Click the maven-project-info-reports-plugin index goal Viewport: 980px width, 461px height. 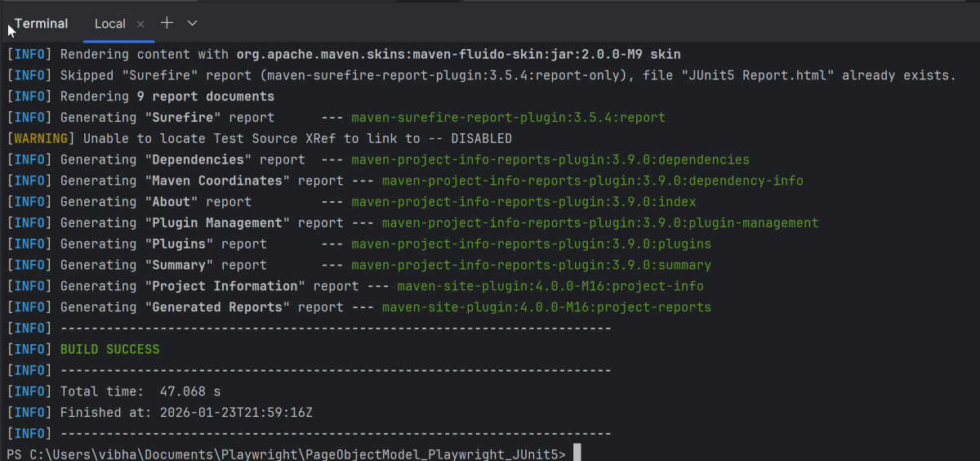523,202
